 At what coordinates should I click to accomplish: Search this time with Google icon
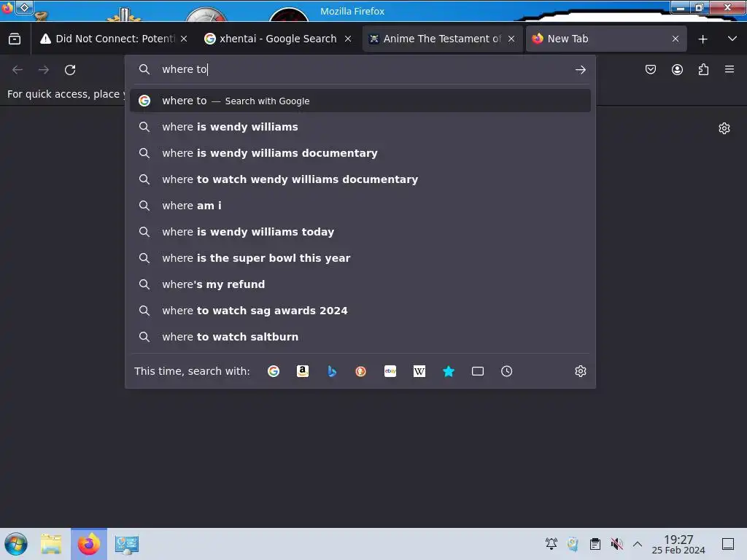274,371
